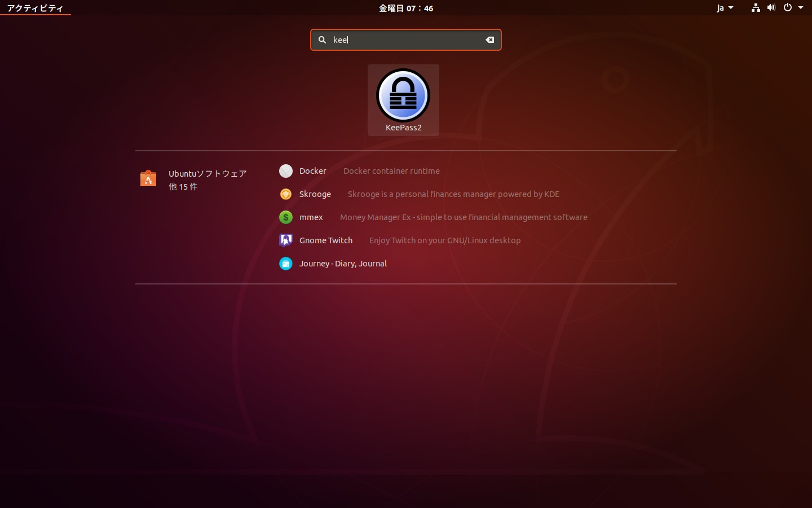Viewport: 812px width, 508px height.
Task: Click the search field containing kee
Action: (406, 40)
